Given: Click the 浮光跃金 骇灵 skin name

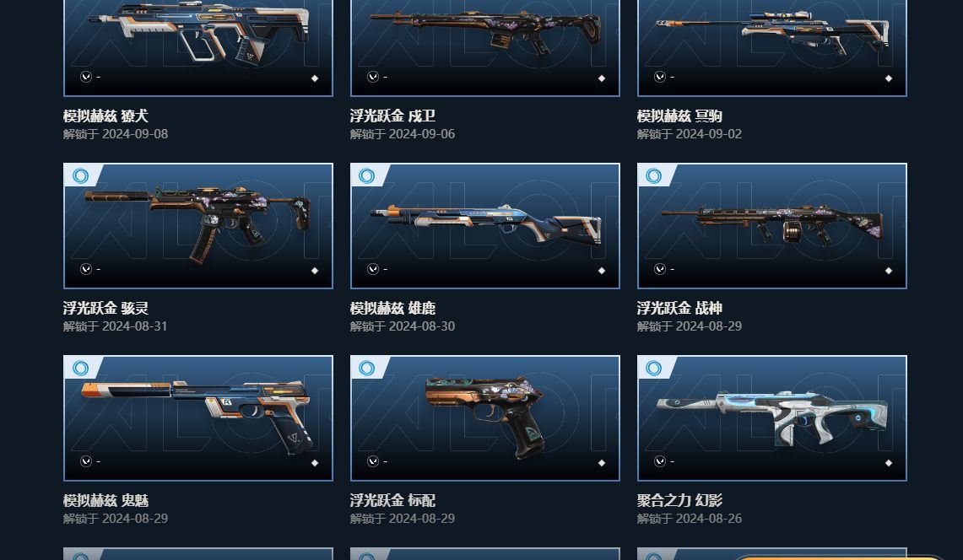Looking at the screenshot, I should click(x=105, y=308).
